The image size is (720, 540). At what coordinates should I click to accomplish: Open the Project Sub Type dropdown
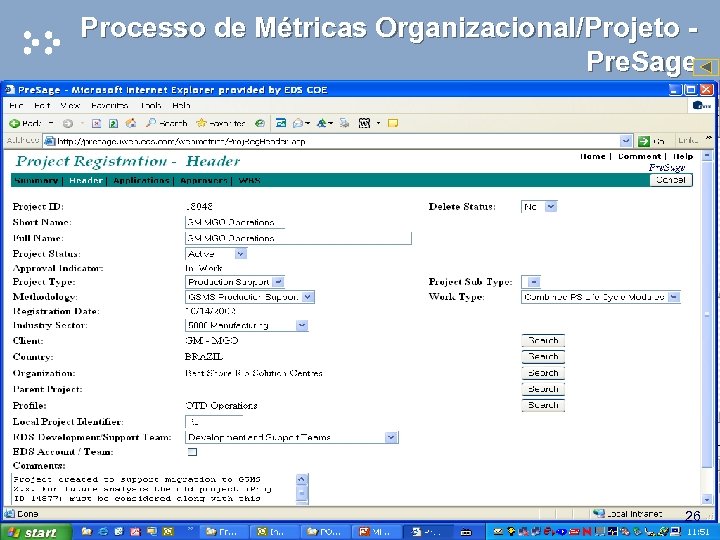pos(534,281)
